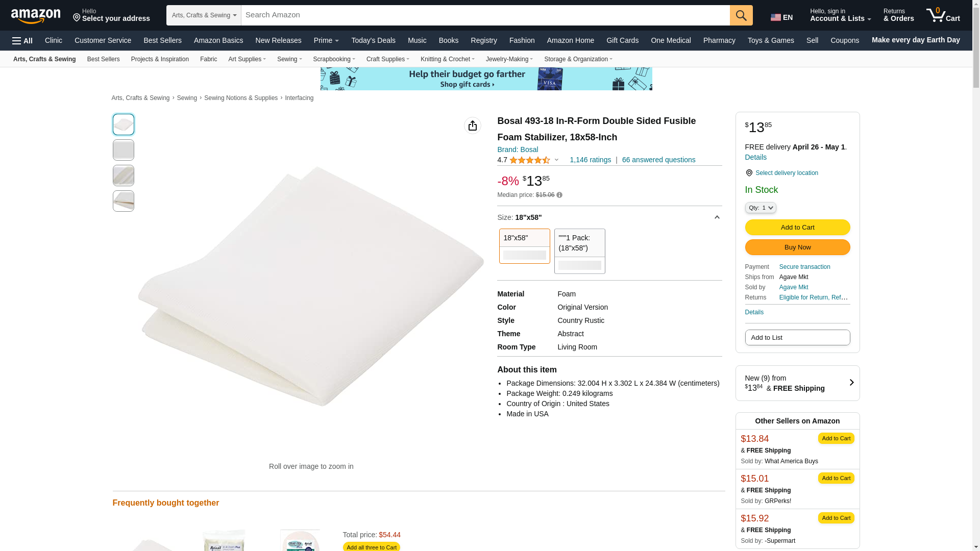
Task: Open the share icon on product image
Action: coord(473,126)
